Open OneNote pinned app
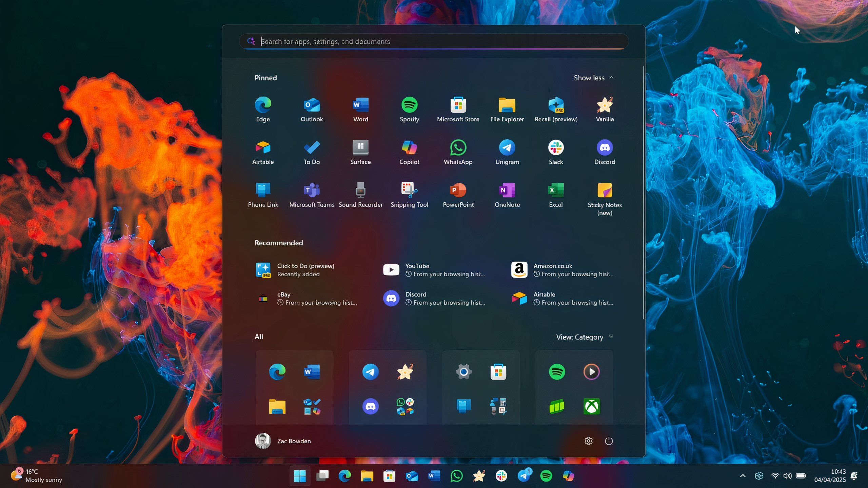The image size is (868, 488). coord(507,195)
